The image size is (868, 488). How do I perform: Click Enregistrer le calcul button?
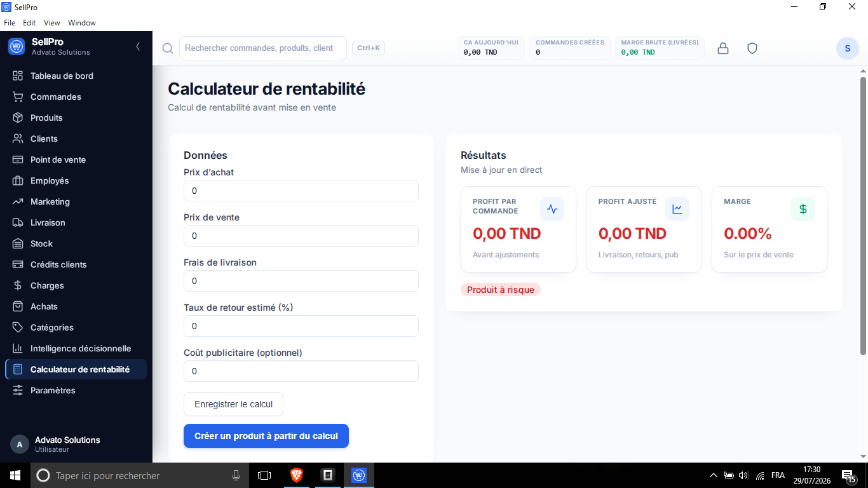pyautogui.click(x=233, y=404)
